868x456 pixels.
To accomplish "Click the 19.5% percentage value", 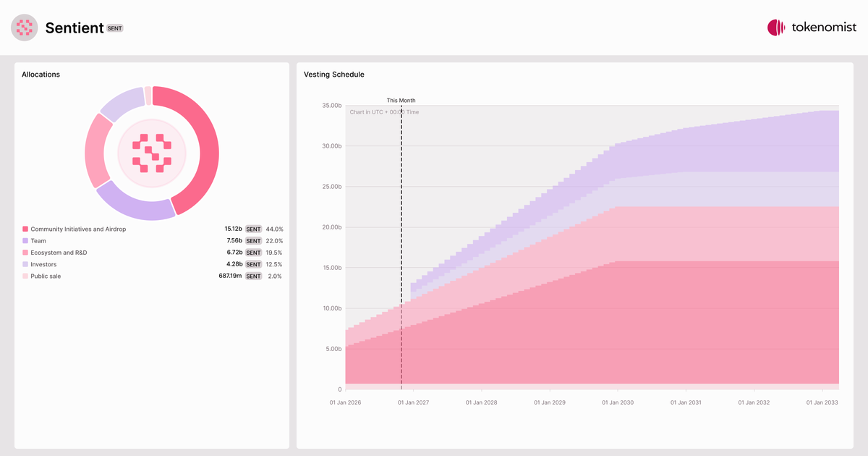I will pos(274,253).
